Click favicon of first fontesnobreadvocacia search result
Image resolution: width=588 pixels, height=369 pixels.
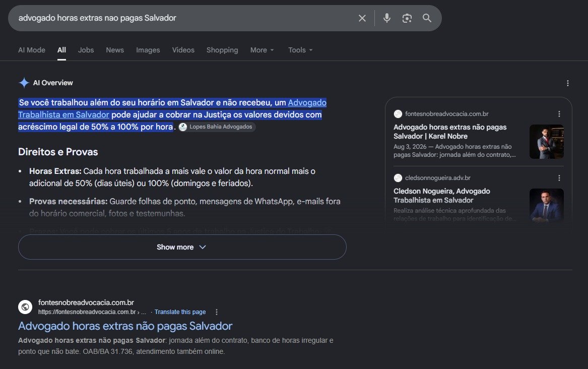[25, 307]
